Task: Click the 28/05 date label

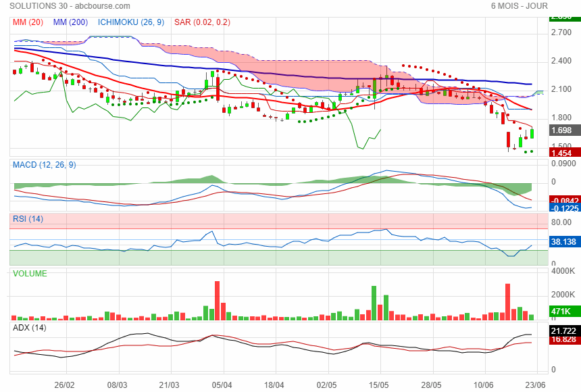Action: coord(431,385)
